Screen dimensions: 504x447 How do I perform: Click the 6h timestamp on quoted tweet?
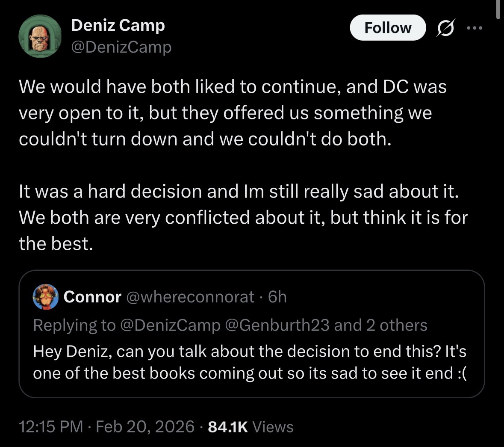277,297
